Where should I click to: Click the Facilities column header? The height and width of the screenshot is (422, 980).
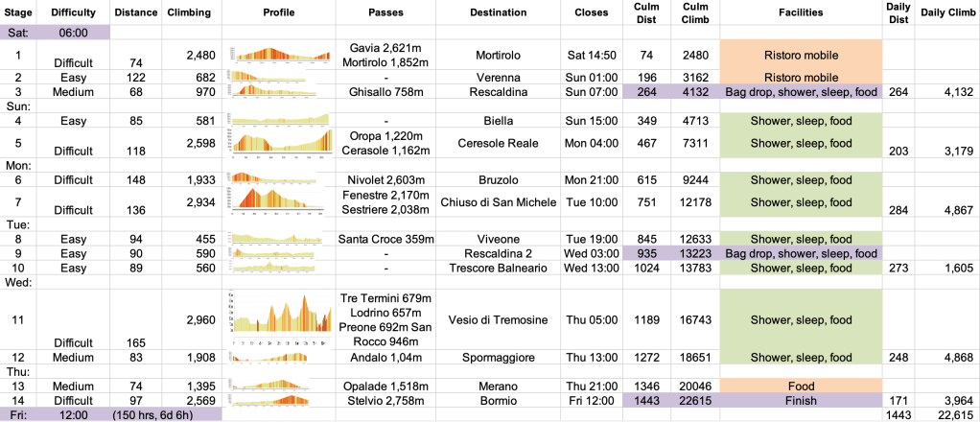coord(799,13)
